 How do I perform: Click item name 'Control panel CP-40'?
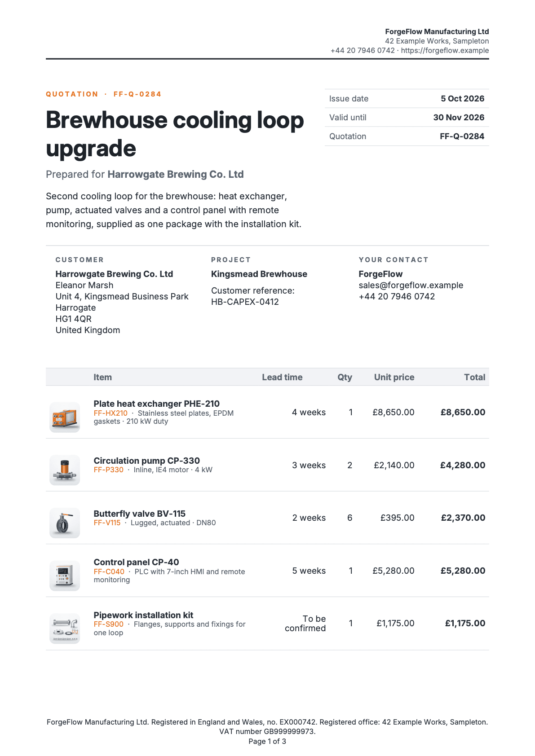point(136,562)
